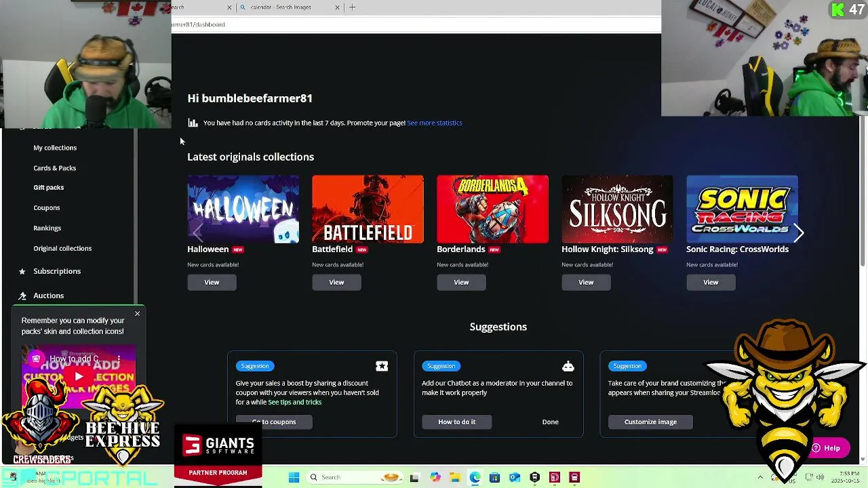View the Sonic Racing: CrossWorlds collection

711,282
